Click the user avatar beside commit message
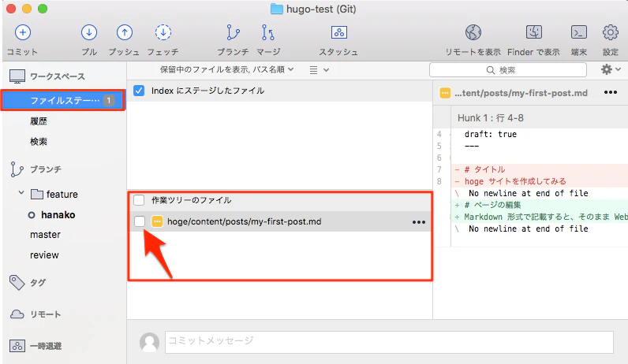628x364 pixels. [x=149, y=343]
